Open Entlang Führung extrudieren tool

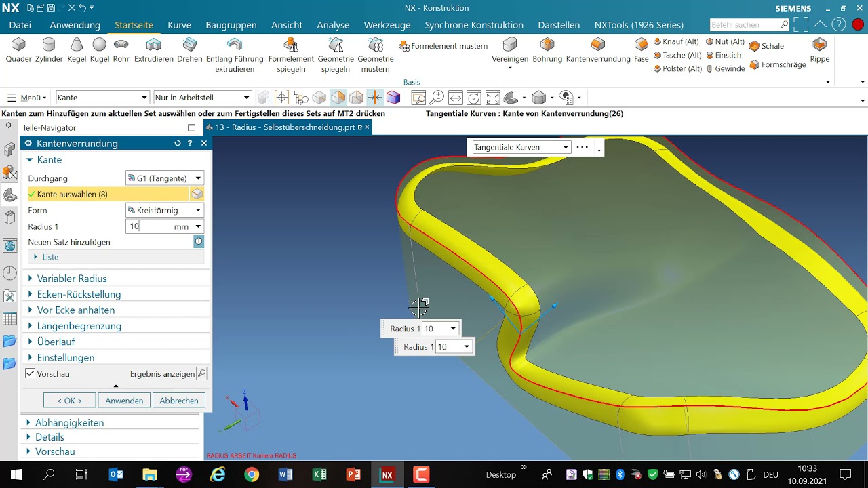235,56
